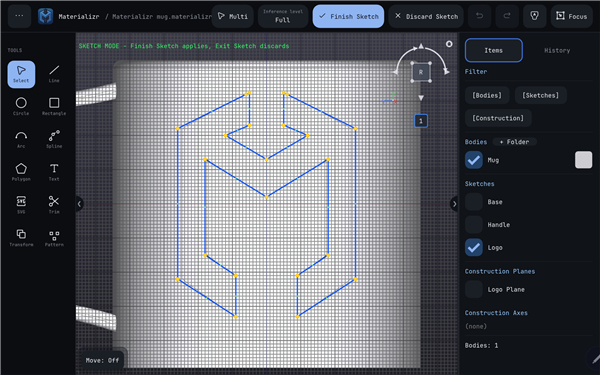The image size is (600, 375).
Task: Select the Base sketch label
Action: point(495,202)
